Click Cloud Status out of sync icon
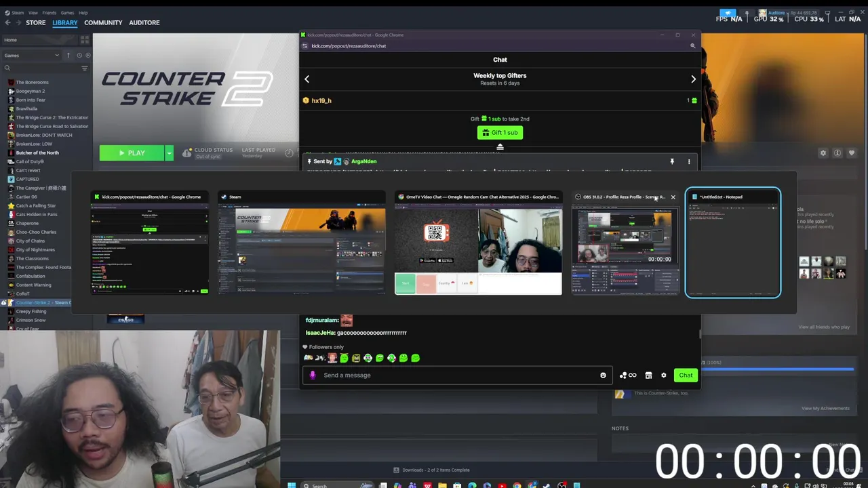 click(187, 153)
